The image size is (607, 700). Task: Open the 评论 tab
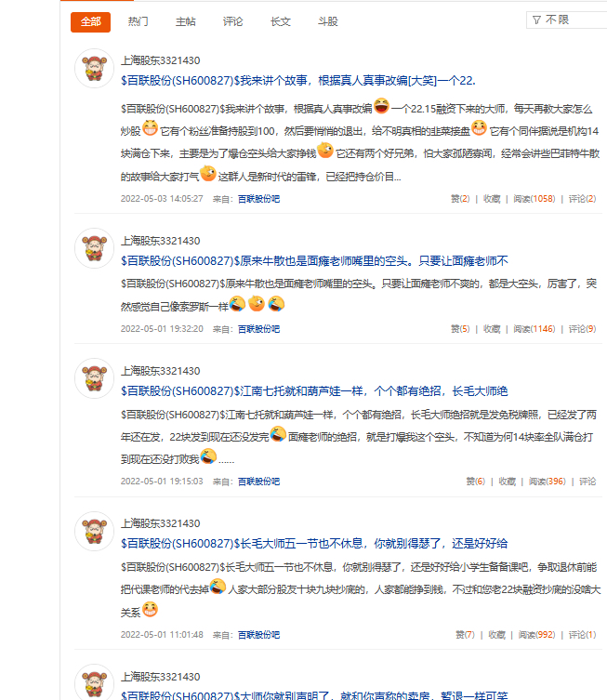232,21
